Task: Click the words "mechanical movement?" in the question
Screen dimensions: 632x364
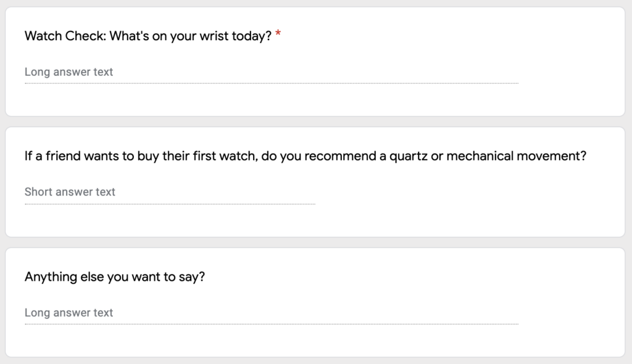Action: (517, 156)
